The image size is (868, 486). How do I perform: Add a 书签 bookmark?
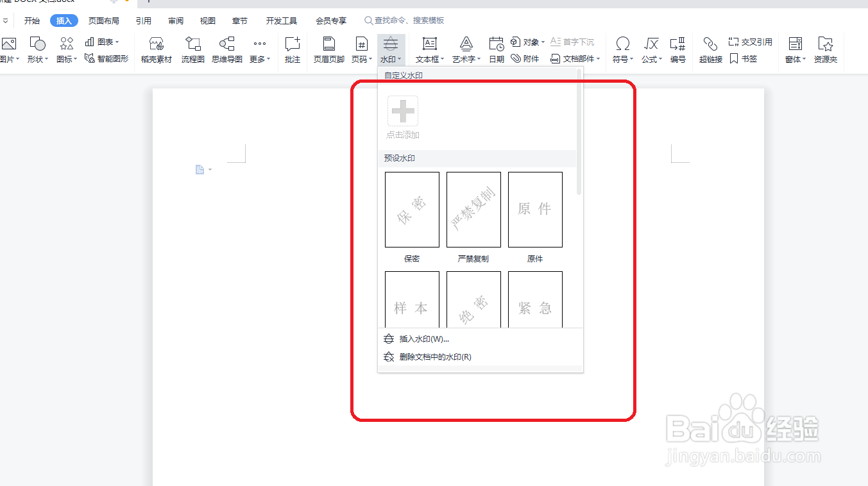click(x=744, y=58)
